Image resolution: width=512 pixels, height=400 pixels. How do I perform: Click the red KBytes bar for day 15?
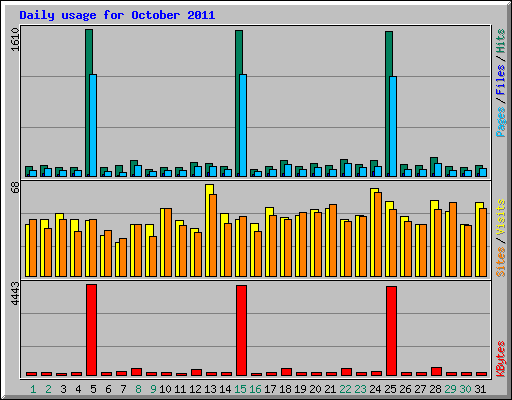coord(241,330)
